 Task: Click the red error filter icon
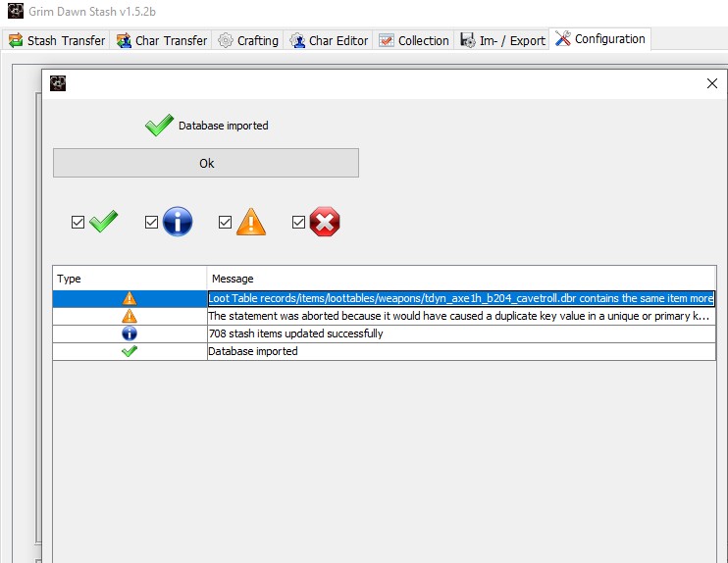[324, 223]
